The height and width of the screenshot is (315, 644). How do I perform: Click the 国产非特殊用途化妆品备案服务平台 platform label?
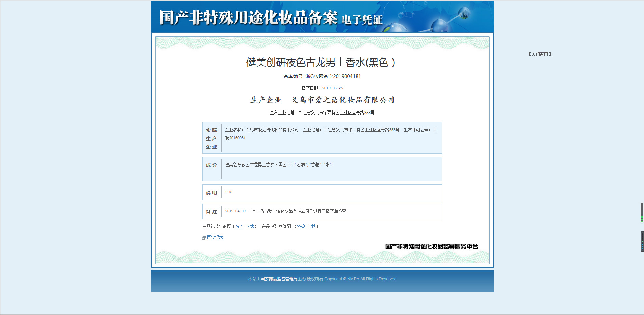tap(432, 246)
